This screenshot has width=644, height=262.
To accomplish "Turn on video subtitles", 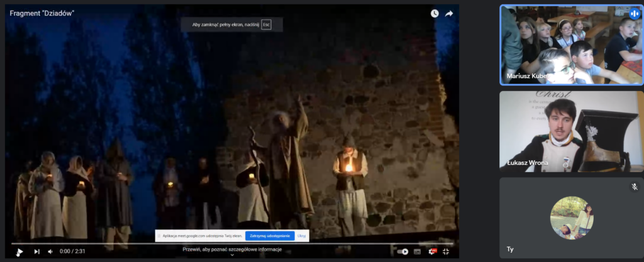I will [418, 251].
